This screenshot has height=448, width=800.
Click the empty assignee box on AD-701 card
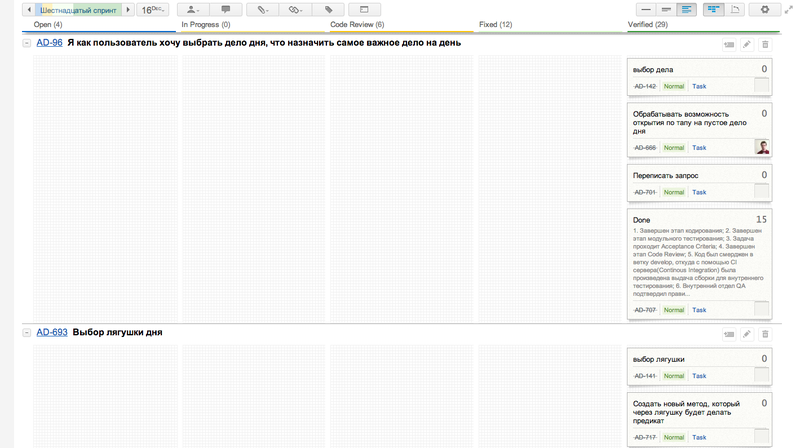pos(762,191)
